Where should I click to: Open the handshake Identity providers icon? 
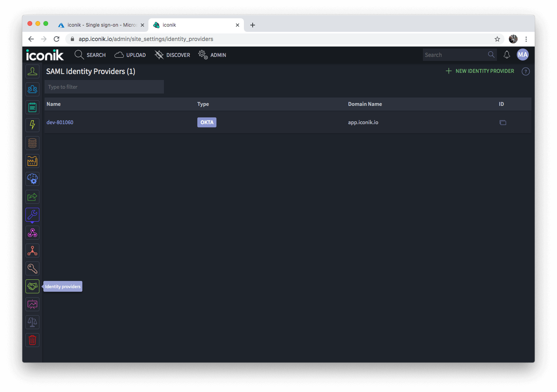click(32, 286)
